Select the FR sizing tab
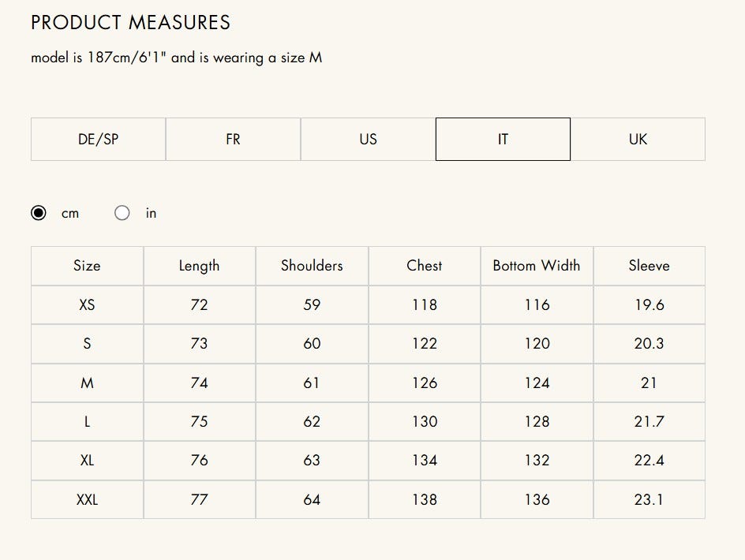Screen dimensions: 745x560 point(234,139)
